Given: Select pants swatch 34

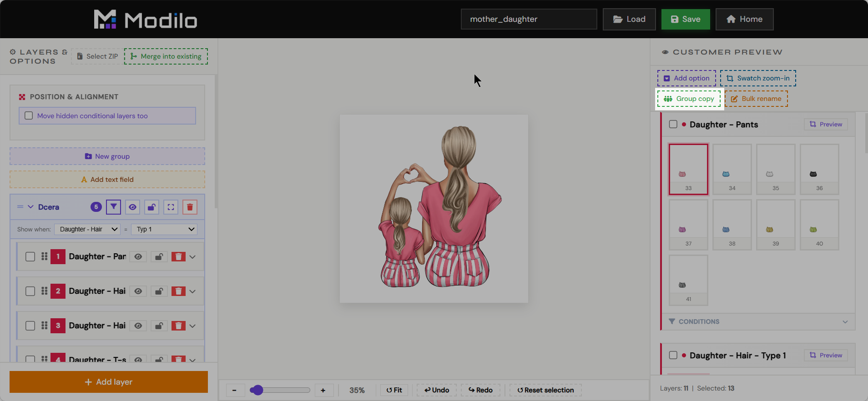Looking at the screenshot, I should click(x=732, y=169).
